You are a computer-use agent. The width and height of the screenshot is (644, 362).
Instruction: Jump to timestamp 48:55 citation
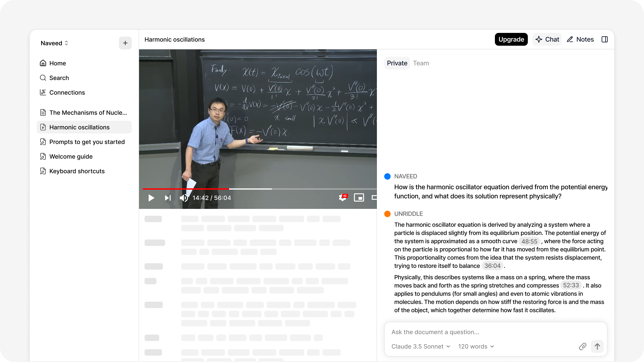click(529, 241)
